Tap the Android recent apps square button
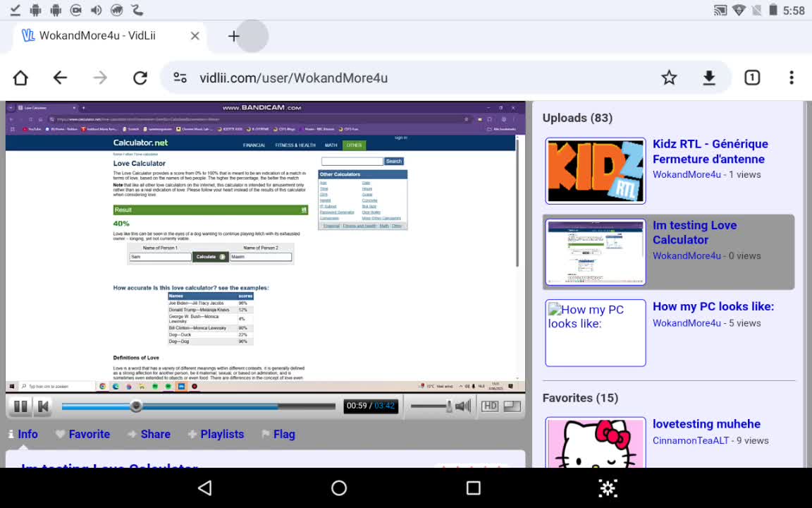812x508 pixels. (x=474, y=488)
